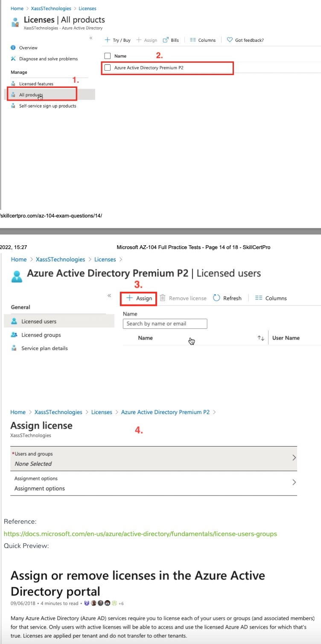Click the greyed Assign button in All products toolbar
This screenshot has width=321, height=644.
tap(146, 40)
